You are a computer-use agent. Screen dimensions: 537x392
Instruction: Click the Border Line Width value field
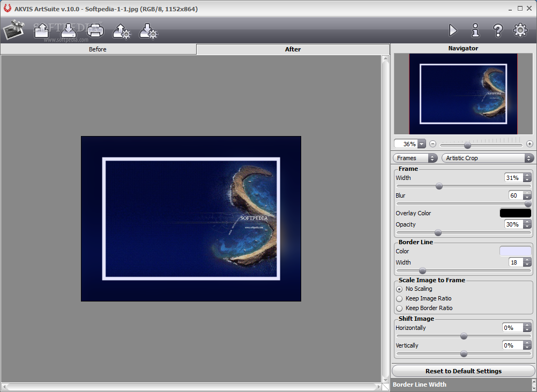(x=515, y=262)
